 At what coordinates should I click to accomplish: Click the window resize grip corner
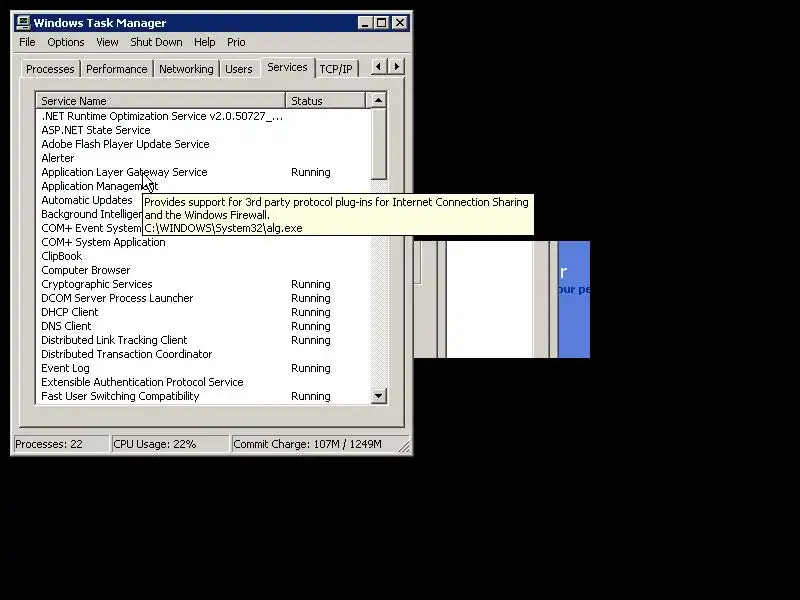pyautogui.click(x=404, y=447)
